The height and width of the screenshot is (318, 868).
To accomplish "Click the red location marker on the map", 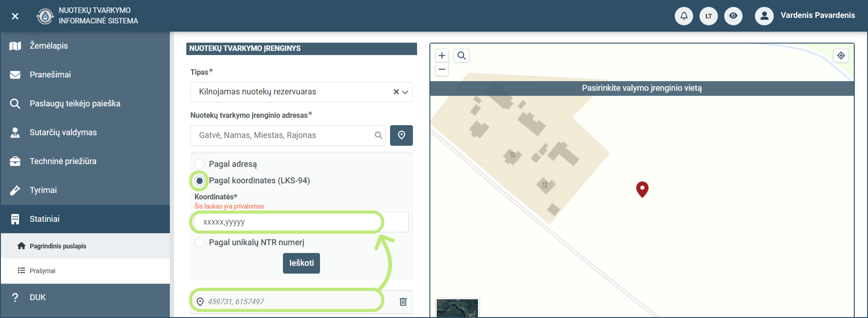I will pos(642,189).
